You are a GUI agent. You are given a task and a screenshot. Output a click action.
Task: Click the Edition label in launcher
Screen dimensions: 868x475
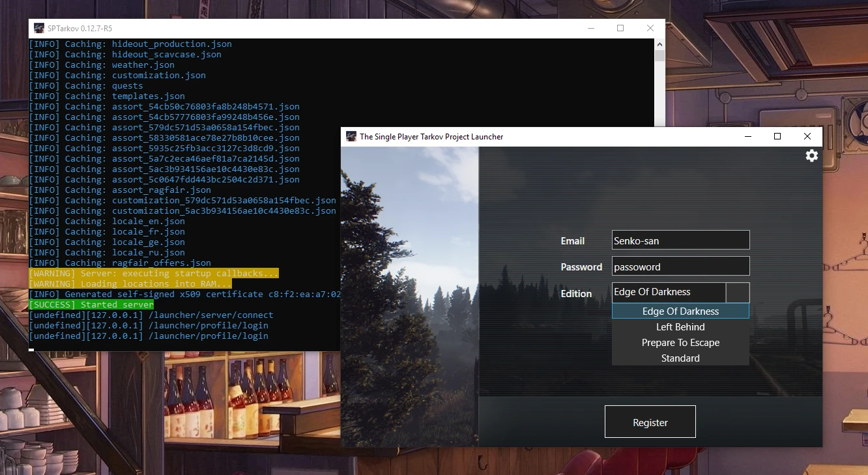576,293
